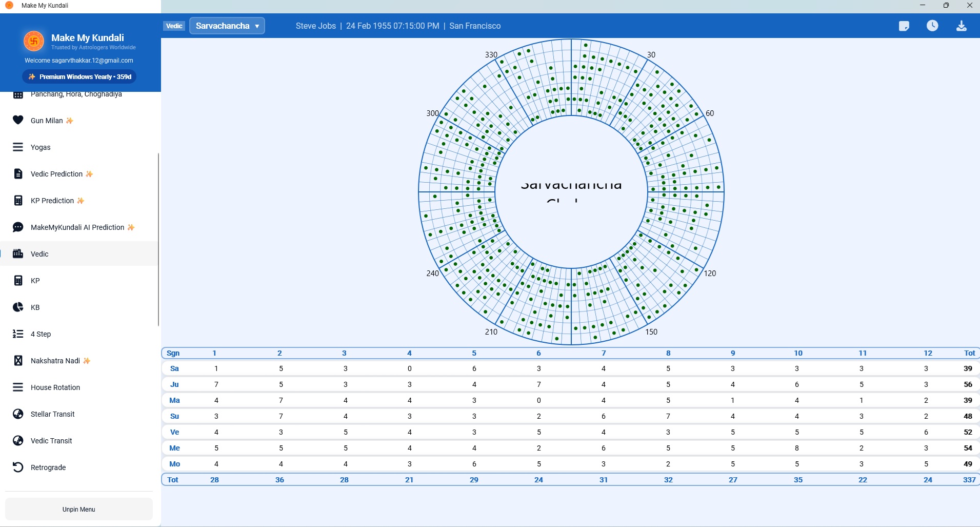
Task: Open Panchang, Hora, Choghadiya menu item
Action: (x=78, y=94)
